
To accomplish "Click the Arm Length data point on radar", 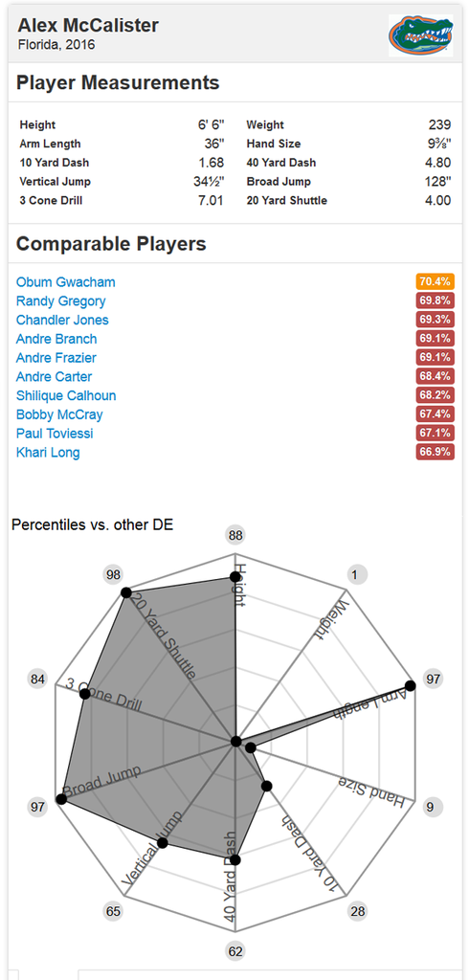I will (x=411, y=685).
